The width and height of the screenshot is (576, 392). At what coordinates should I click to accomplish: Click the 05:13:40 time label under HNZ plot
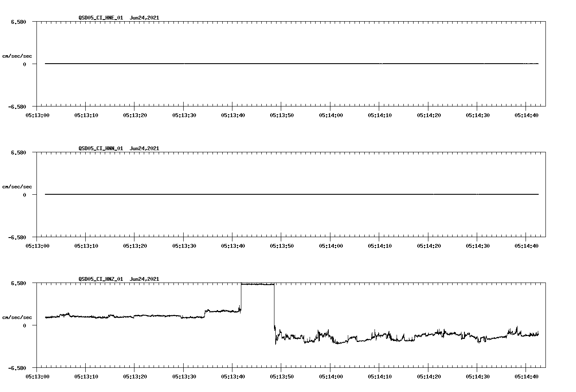pyautogui.click(x=233, y=376)
